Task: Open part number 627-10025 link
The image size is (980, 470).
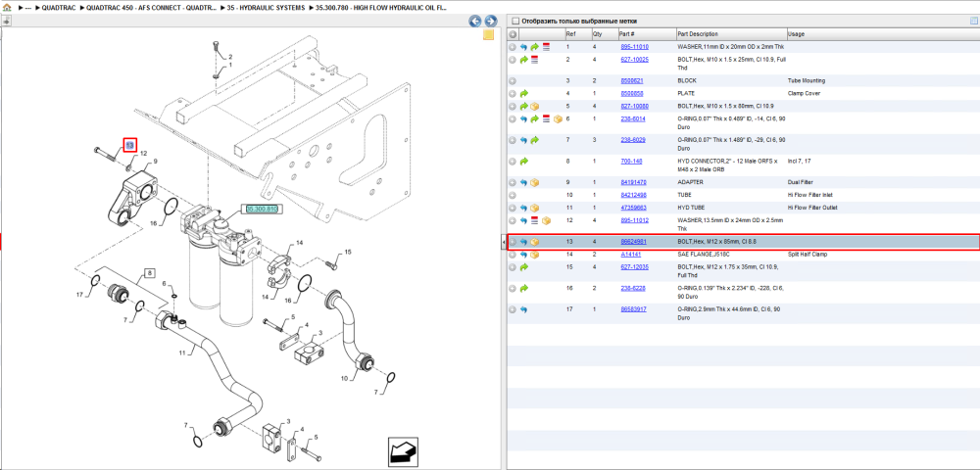Action: click(634, 60)
